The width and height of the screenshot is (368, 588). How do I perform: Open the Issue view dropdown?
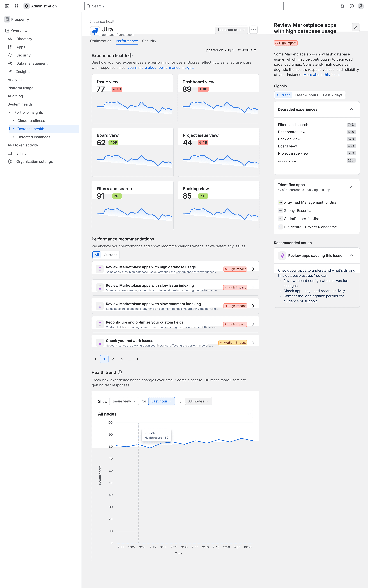[124, 401]
